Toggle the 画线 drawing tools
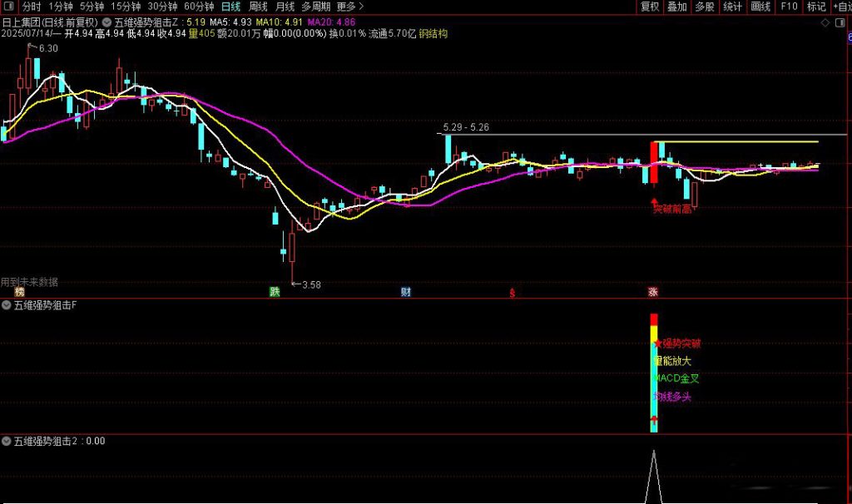 coord(760,7)
